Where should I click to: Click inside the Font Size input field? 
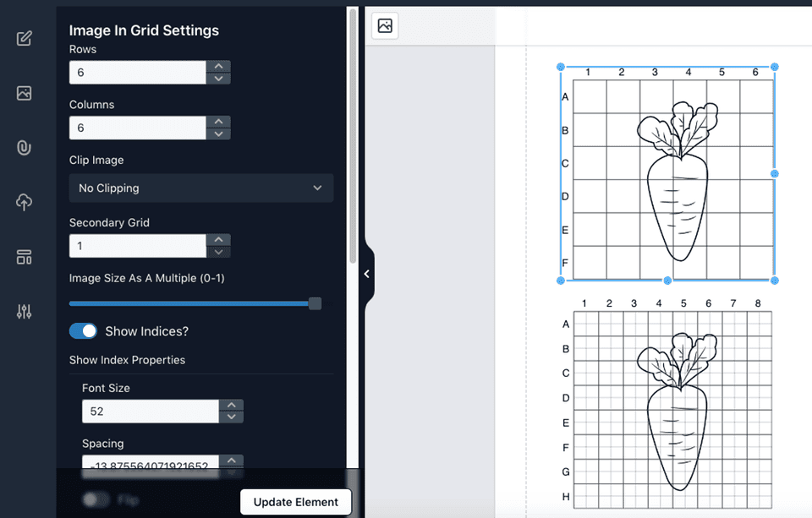click(x=151, y=412)
